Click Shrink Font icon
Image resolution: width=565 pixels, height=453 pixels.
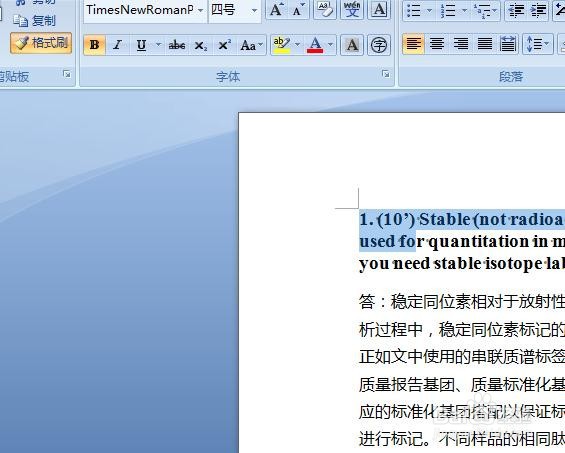(299, 9)
